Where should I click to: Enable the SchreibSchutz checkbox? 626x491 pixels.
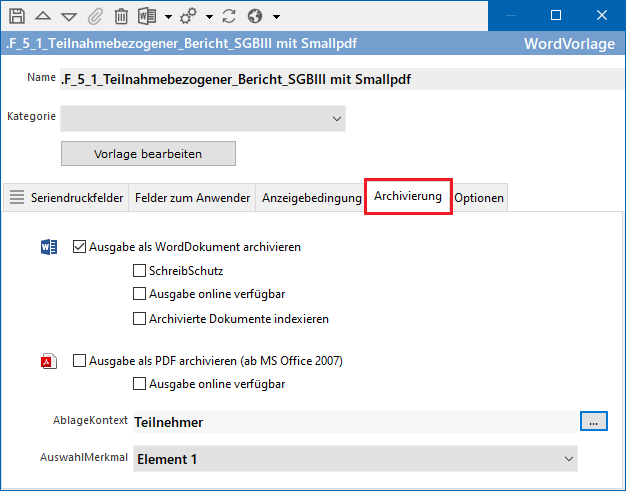point(140,271)
